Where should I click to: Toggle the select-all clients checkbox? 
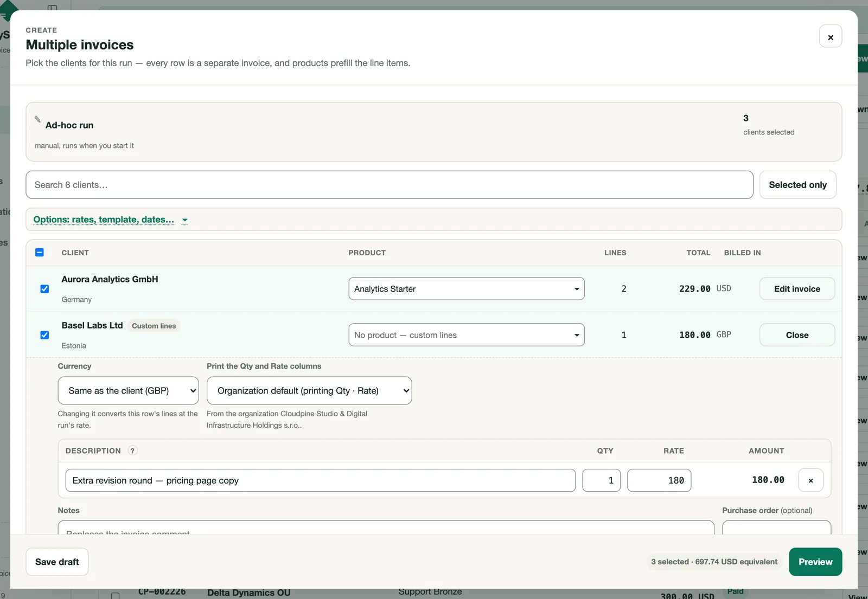[x=40, y=253]
